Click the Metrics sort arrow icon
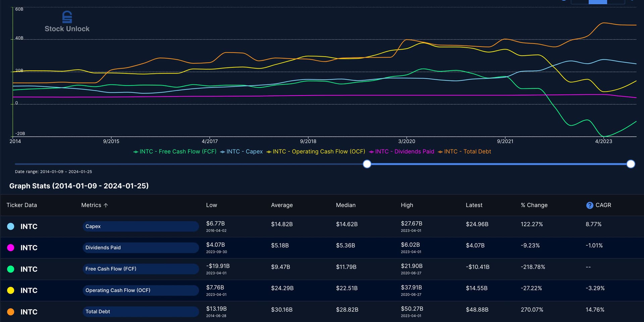This screenshot has height=322, width=644. click(106, 205)
